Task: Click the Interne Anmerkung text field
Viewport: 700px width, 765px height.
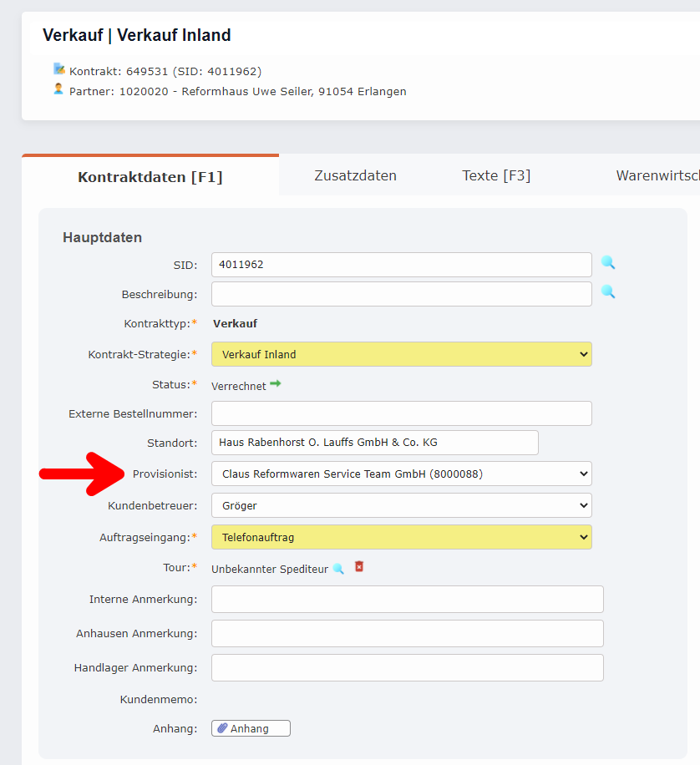Action: tap(407, 599)
